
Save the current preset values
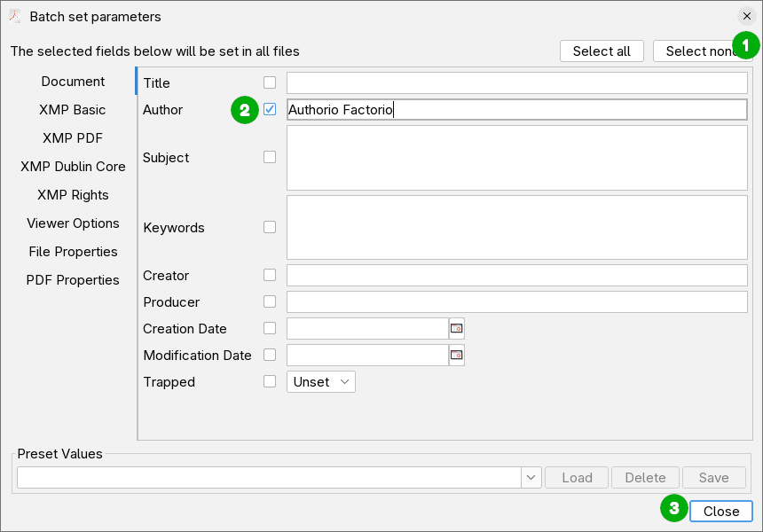pyautogui.click(x=713, y=477)
